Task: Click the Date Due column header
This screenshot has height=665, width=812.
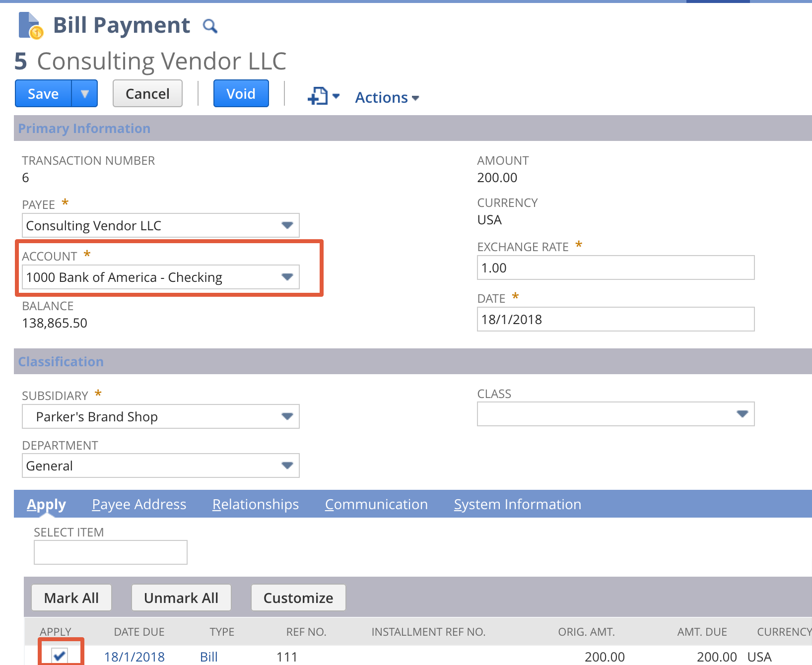Action: pos(139,632)
